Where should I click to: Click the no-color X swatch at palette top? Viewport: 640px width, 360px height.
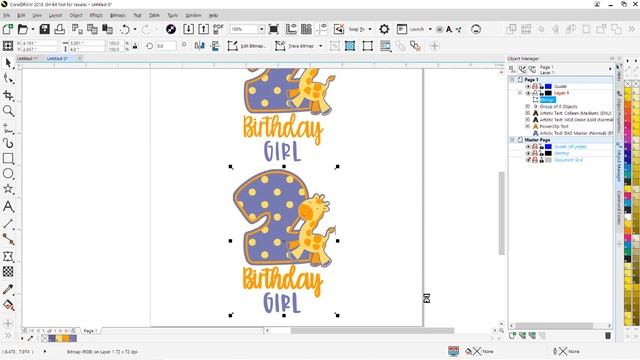pos(629,83)
